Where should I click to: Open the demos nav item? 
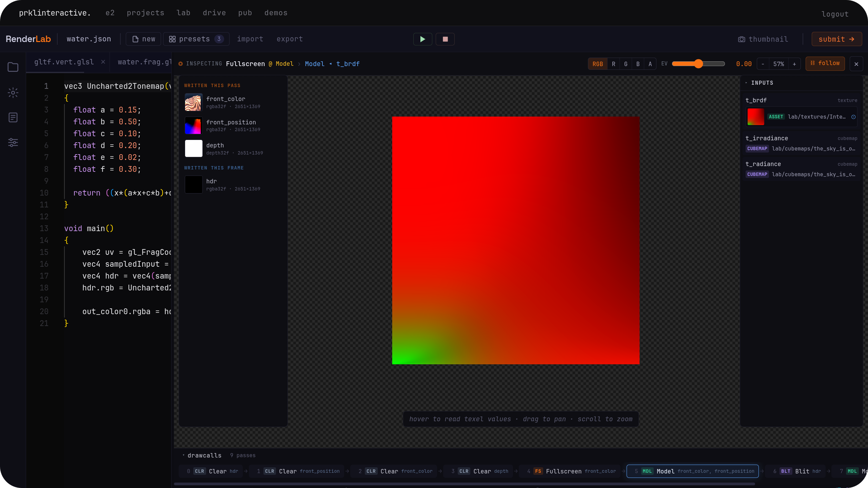pyautogui.click(x=276, y=13)
